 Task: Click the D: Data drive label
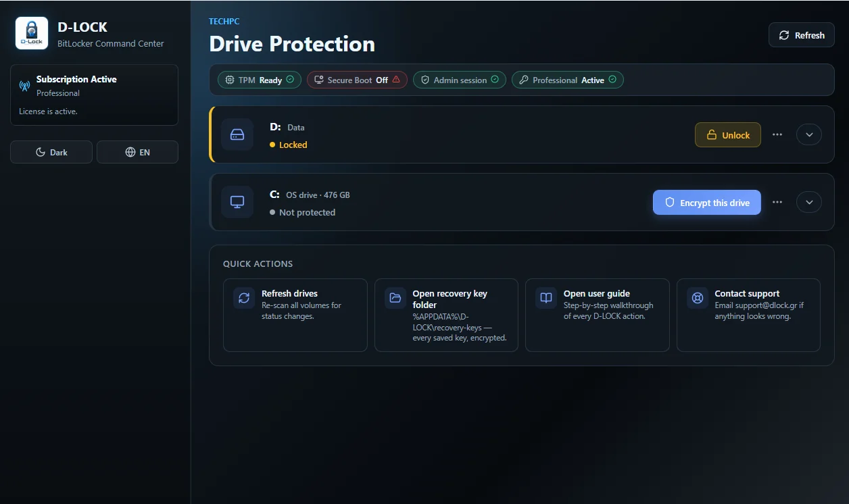pyautogui.click(x=287, y=127)
